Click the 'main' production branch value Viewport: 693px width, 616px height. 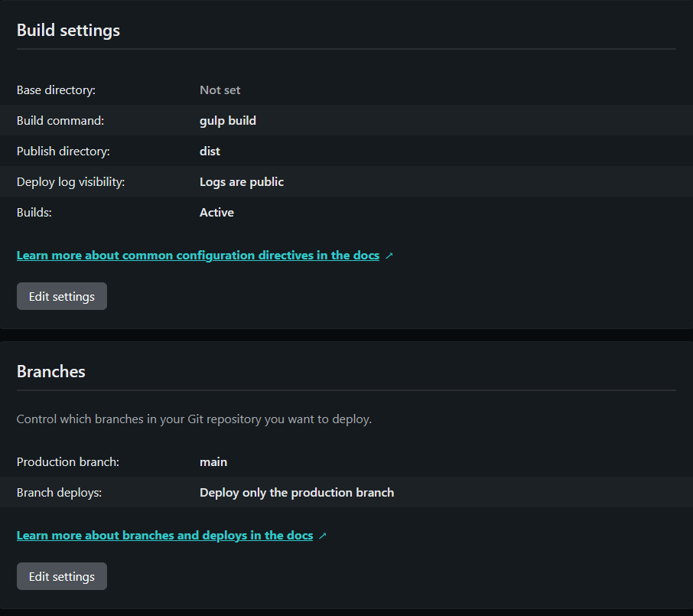click(213, 462)
